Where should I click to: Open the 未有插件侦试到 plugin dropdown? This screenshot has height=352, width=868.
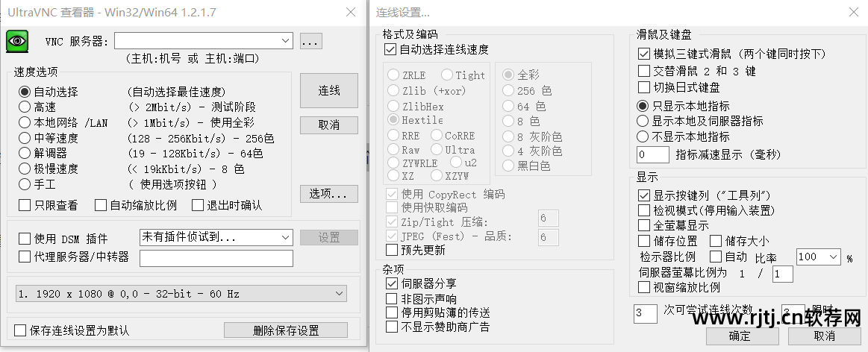tap(216, 237)
